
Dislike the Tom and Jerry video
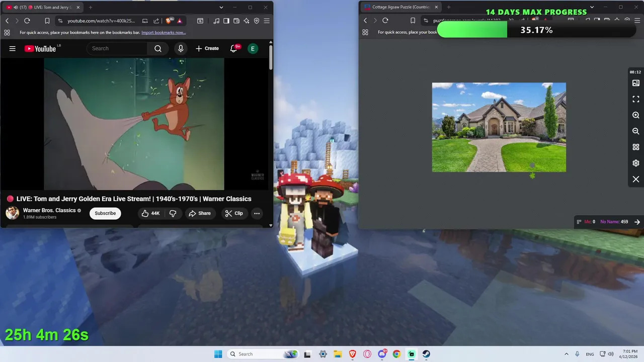coord(173,213)
